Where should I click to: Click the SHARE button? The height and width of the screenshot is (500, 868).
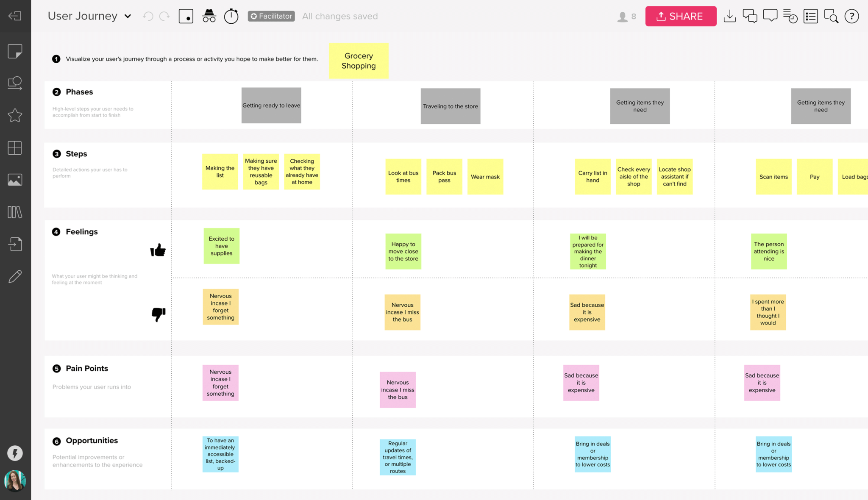680,16
